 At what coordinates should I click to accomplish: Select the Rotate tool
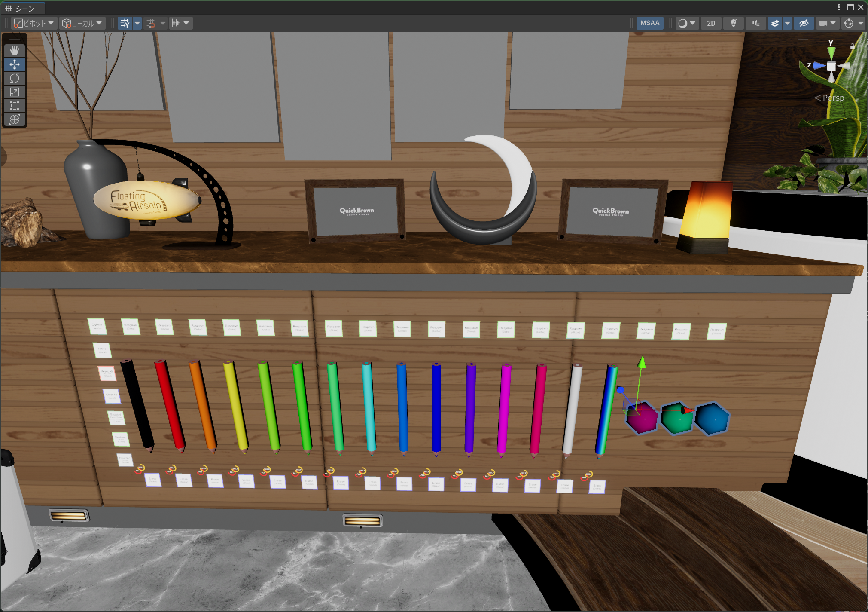(15, 78)
